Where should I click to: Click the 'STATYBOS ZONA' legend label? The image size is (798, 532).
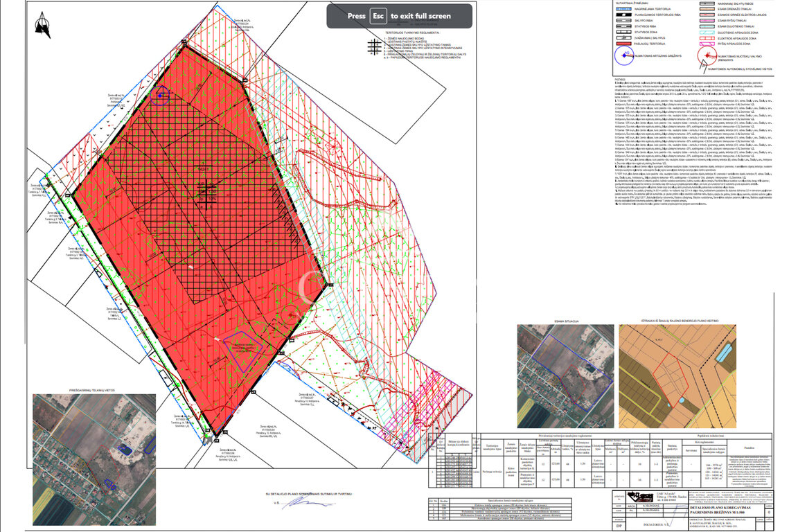tap(646, 32)
